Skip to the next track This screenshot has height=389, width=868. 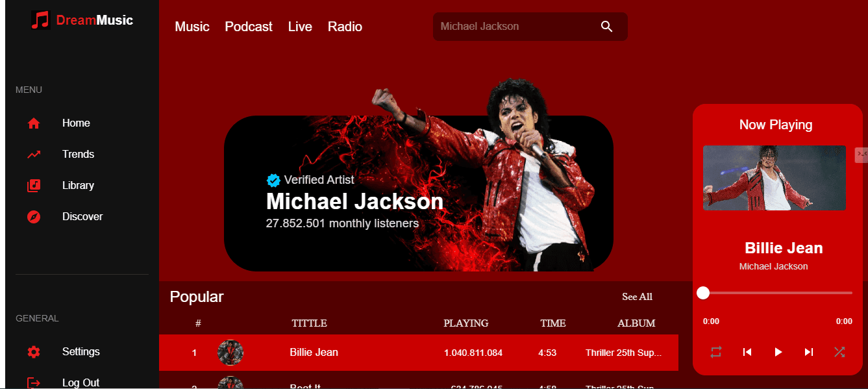coord(808,351)
